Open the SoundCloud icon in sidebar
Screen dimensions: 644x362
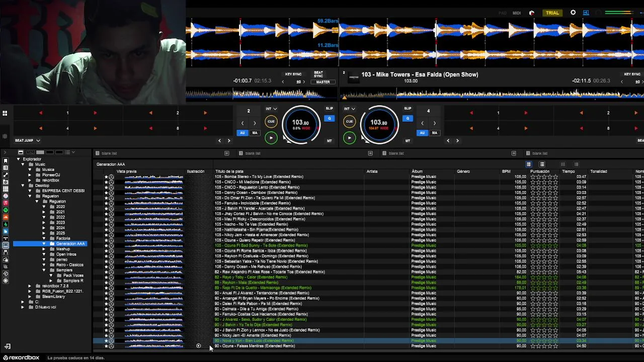[6, 217]
